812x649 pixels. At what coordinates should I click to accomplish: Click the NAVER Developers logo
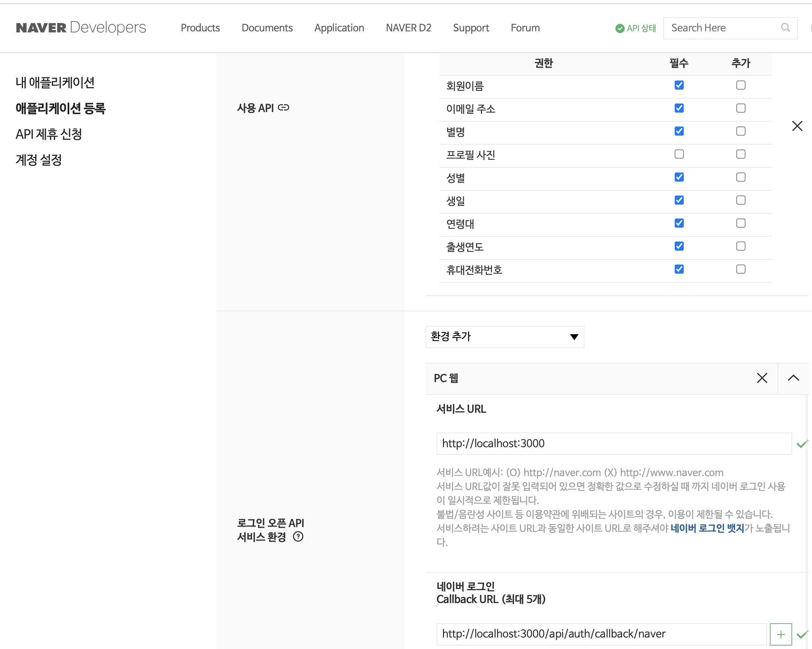click(81, 28)
